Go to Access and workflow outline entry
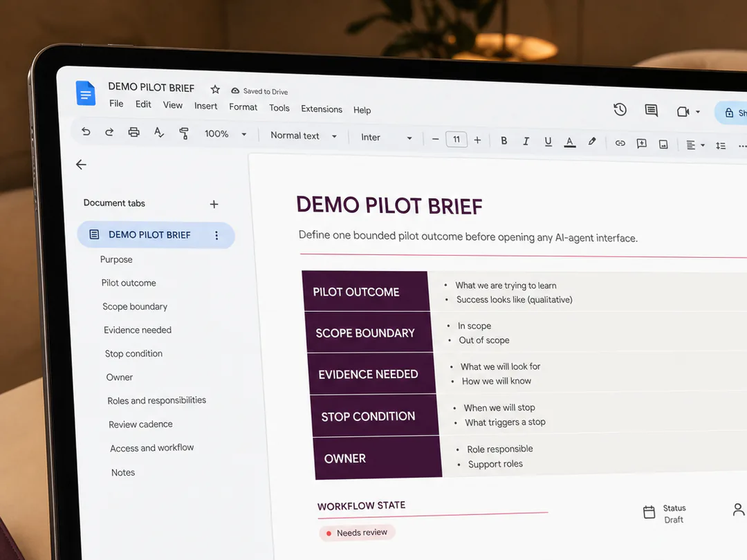This screenshot has width=747, height=560. point(152,448)
